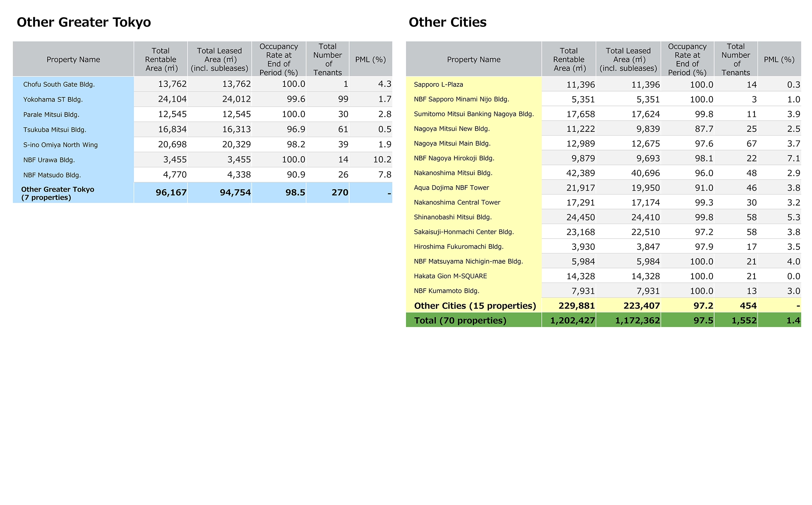Select 'Nagoya Mitsui New Bldg.' name

coord(452,129)
